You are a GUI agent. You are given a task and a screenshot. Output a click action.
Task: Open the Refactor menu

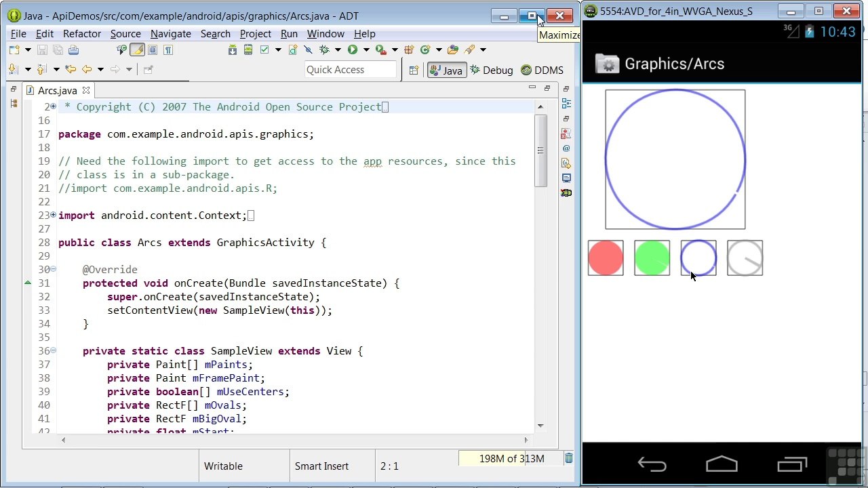82,34
